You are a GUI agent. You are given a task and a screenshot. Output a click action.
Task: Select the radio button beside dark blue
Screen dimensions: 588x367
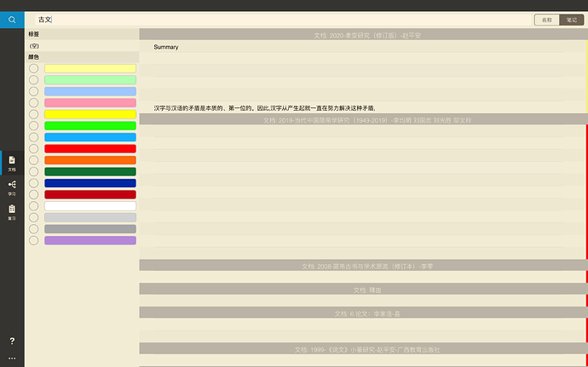tap(34, 183)
